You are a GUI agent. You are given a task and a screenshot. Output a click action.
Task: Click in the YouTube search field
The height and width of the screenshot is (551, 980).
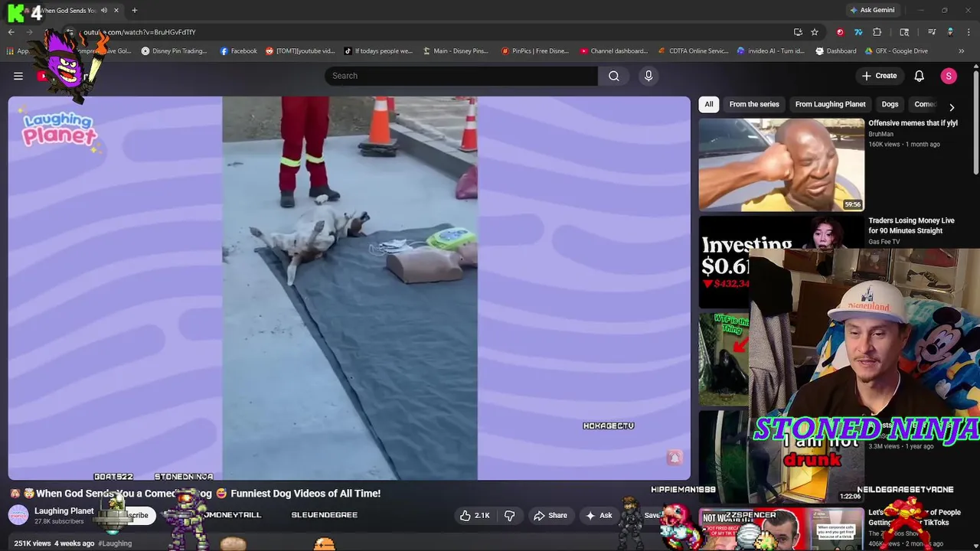coord(461,76)
